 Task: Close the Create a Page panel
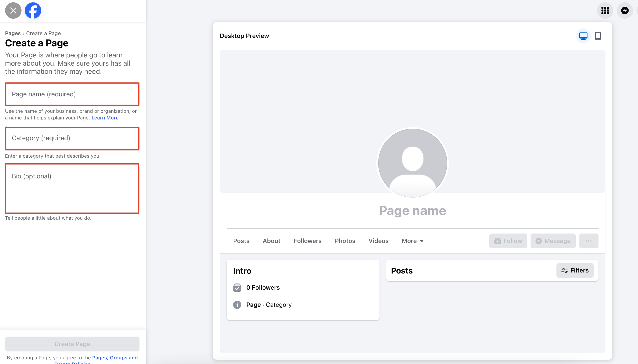click(x=13, y=11)
